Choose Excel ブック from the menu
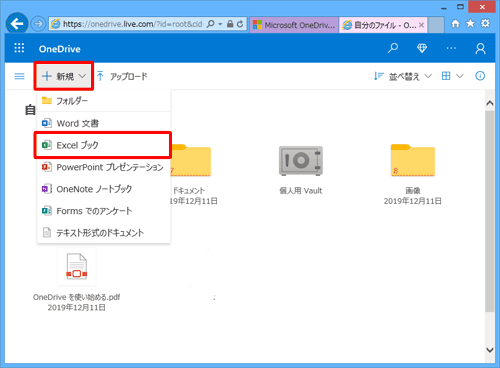The image size is (500, 368). coord(104,145)
